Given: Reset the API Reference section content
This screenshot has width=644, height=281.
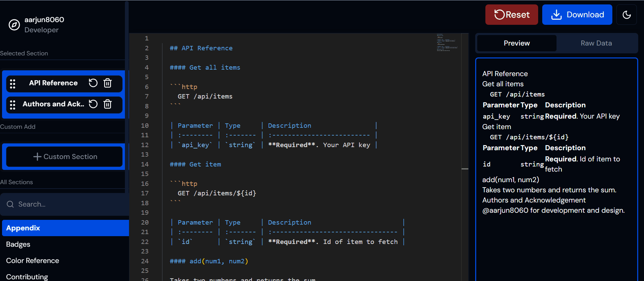Looking at the screenshot, I should 93,83.
